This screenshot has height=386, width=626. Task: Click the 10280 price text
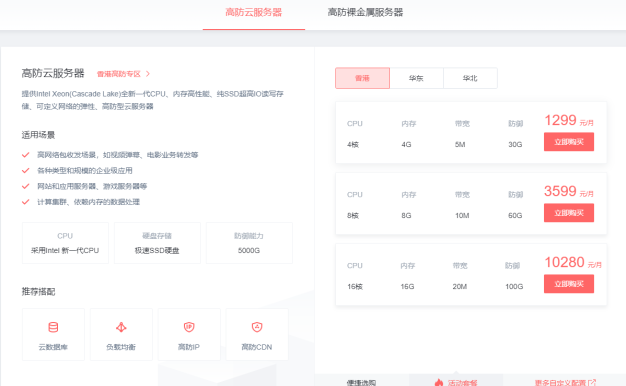pyautogui.click(x=565, y=262)
